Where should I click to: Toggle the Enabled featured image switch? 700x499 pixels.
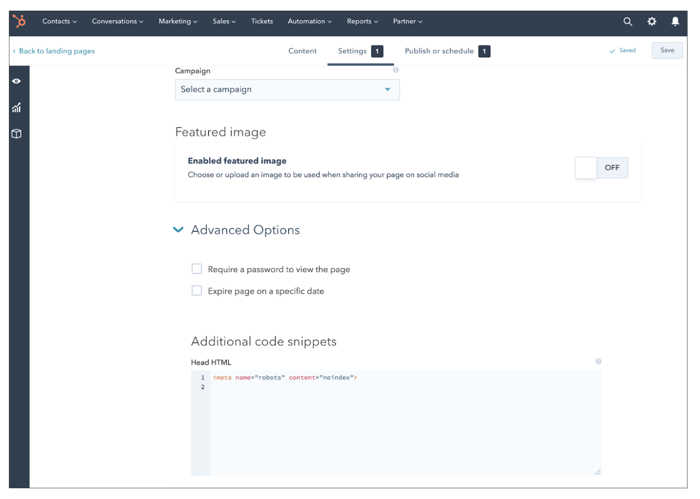pos(601,168)
